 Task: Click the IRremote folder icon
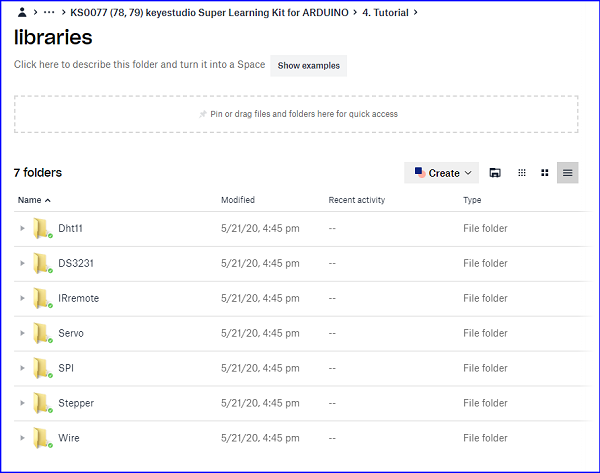click(42, 298)
